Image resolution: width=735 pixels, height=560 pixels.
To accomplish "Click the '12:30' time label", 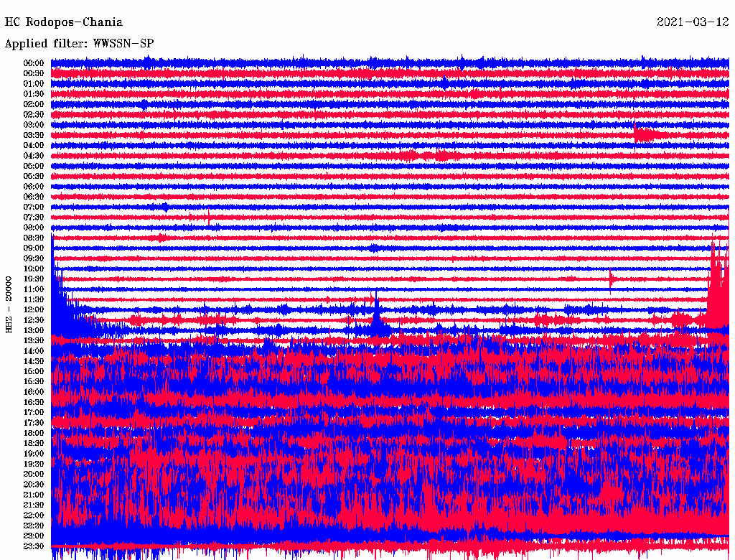I will point(34,320).
